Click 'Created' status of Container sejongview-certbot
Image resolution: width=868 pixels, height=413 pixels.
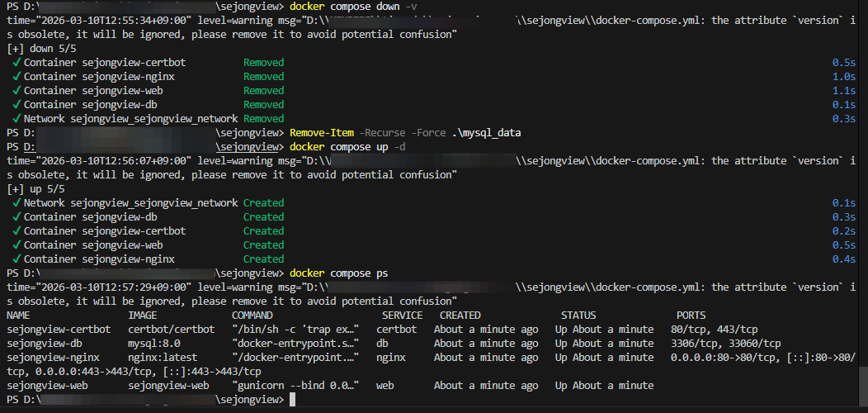[263, 231]
